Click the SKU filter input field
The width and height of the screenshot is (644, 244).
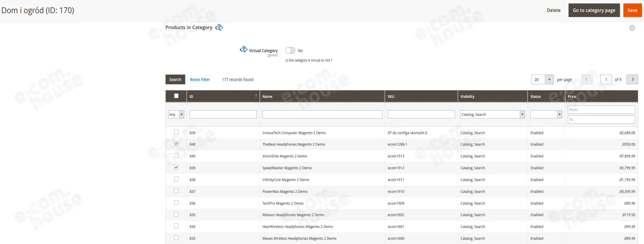click(421, 114)
